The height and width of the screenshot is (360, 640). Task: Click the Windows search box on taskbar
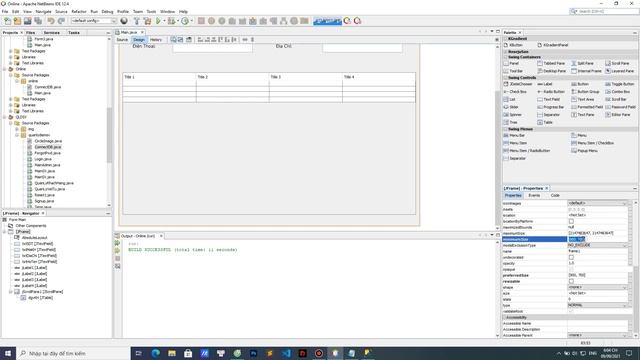[x=73, y=353]
